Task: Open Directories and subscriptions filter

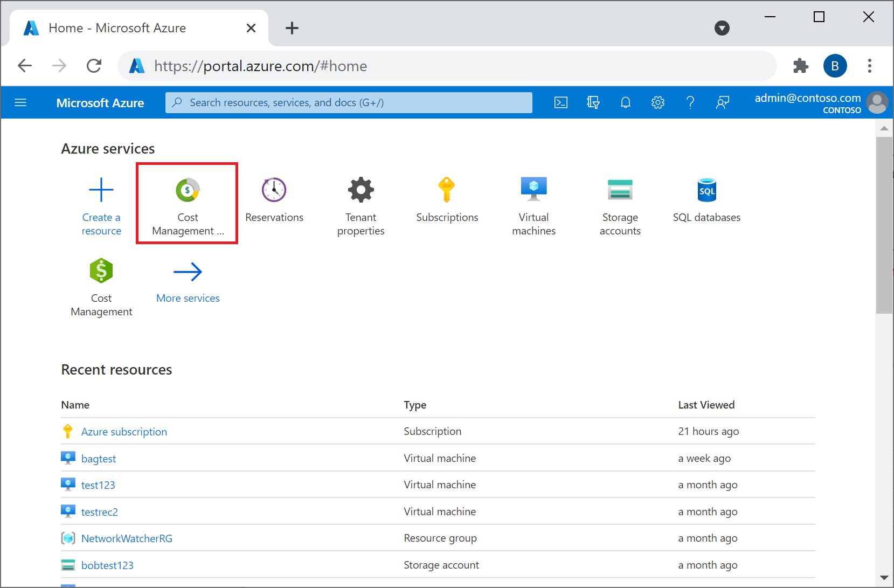Action: point(593,102)
